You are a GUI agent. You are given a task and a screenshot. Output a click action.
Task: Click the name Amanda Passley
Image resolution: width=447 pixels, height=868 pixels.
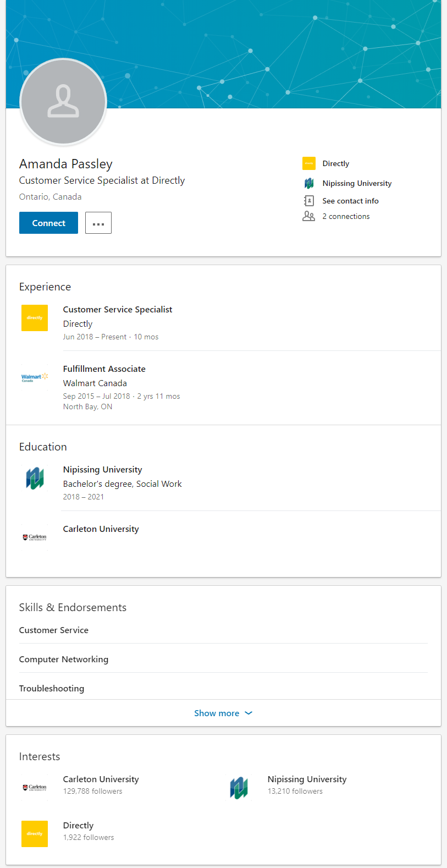[66, 164]
